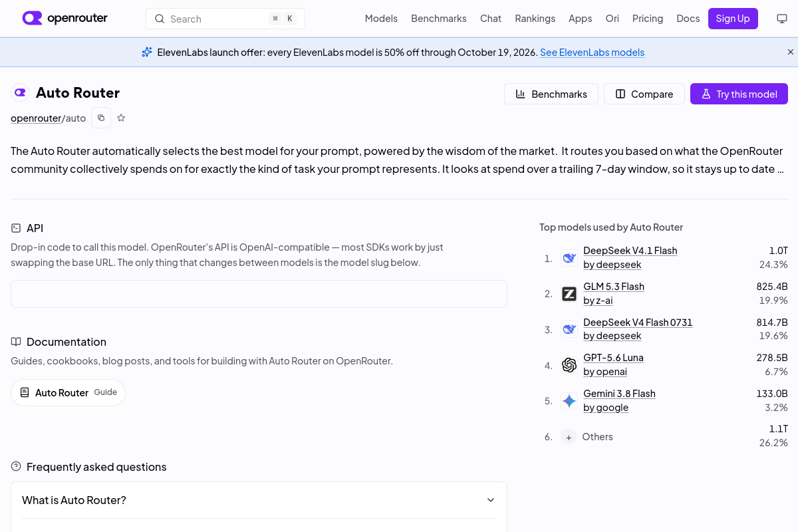This screenshot has width=798, height=532.
Task: Click the 278.5B token value
Action: pyautogui.click(x=772, y=358)
